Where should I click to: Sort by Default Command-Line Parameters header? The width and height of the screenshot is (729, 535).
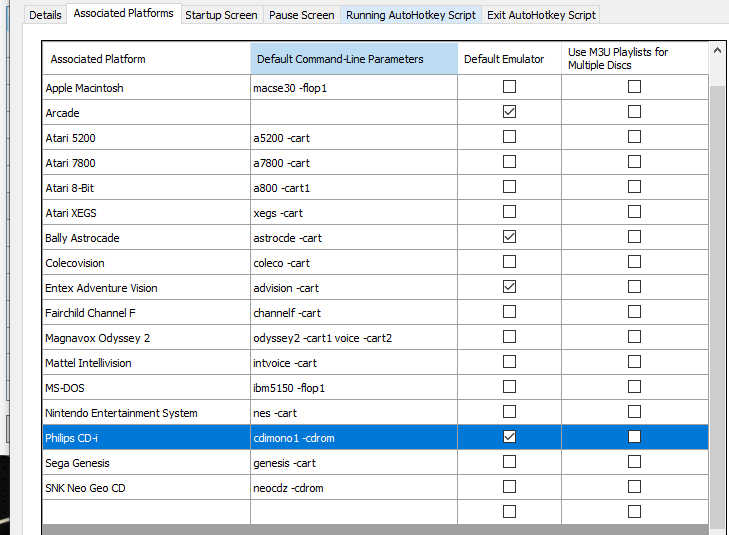click(x=354, y=59)
